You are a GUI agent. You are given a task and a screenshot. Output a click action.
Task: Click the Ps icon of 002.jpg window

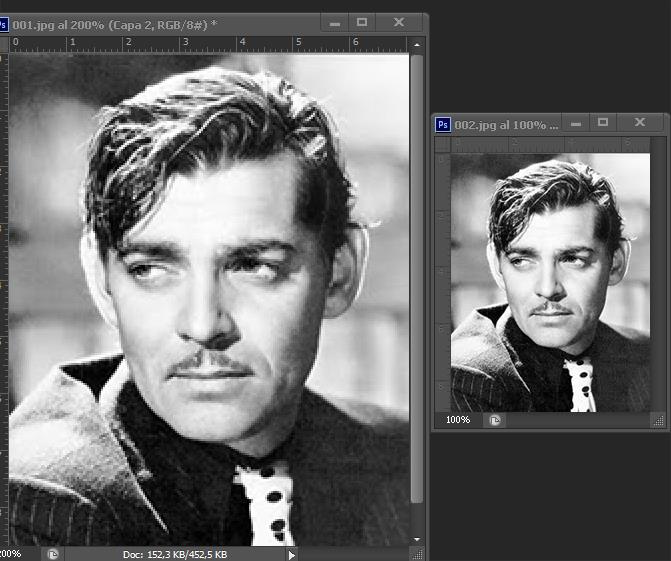(x=443, y=125)
